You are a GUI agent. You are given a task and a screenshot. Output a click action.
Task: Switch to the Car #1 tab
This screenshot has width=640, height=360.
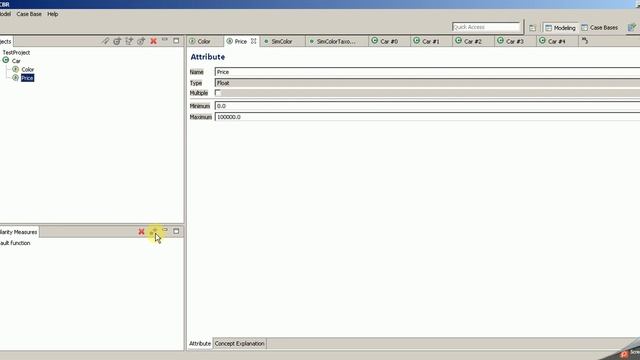tap(431, 41)
